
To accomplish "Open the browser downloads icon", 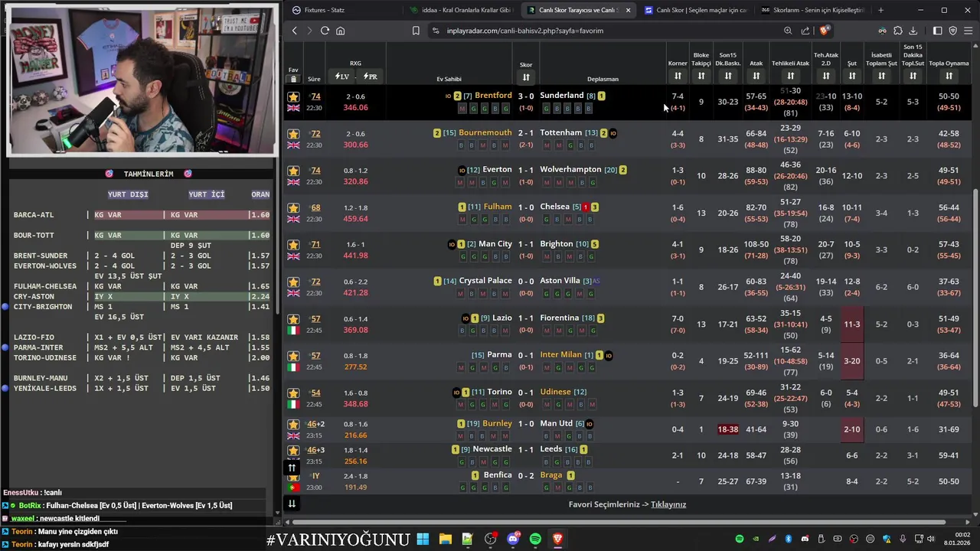I will [913, 31].
